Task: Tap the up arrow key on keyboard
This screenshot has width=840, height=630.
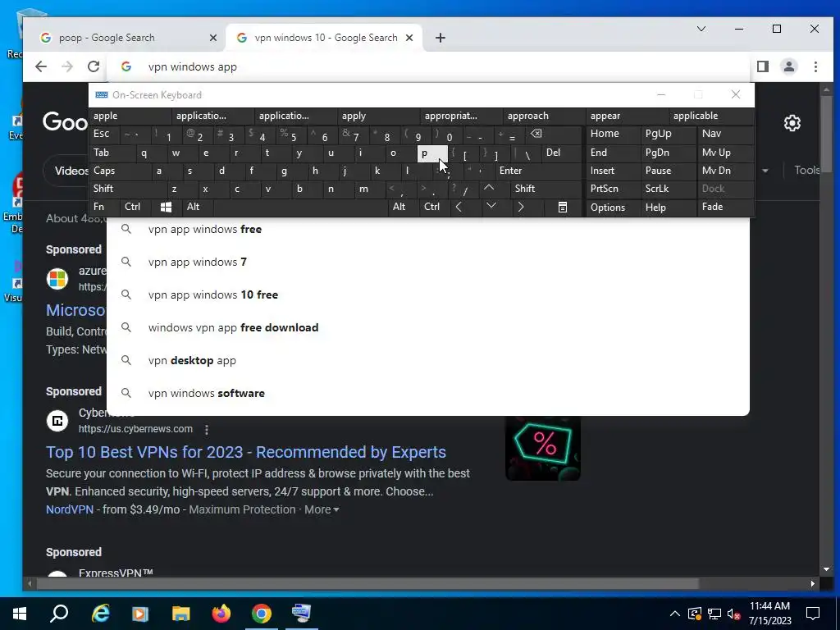Action: [x=489, y=188]
